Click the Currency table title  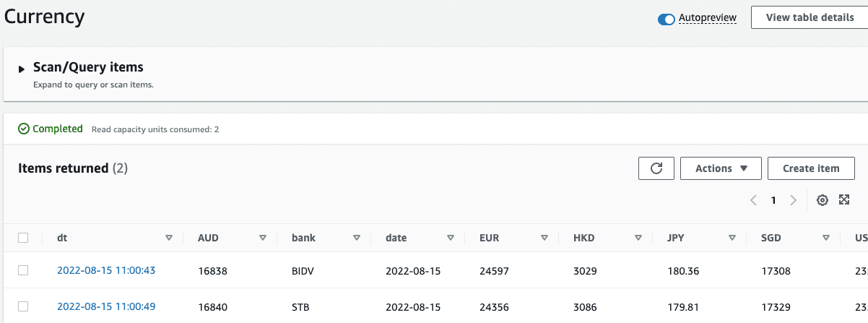click(45, 16)
